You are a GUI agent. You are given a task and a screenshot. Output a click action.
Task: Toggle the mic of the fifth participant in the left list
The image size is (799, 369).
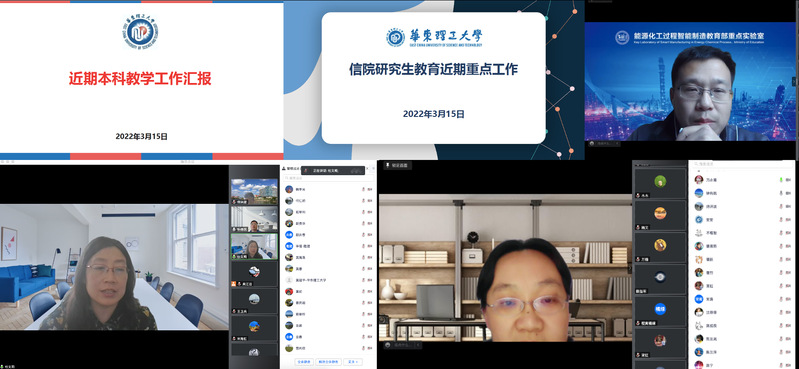tap(363, 234)
